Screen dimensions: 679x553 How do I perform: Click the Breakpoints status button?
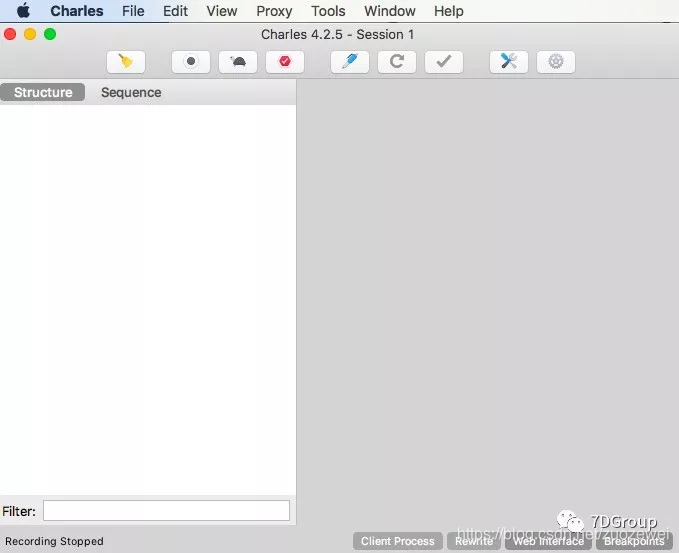(x=634, y=541)
